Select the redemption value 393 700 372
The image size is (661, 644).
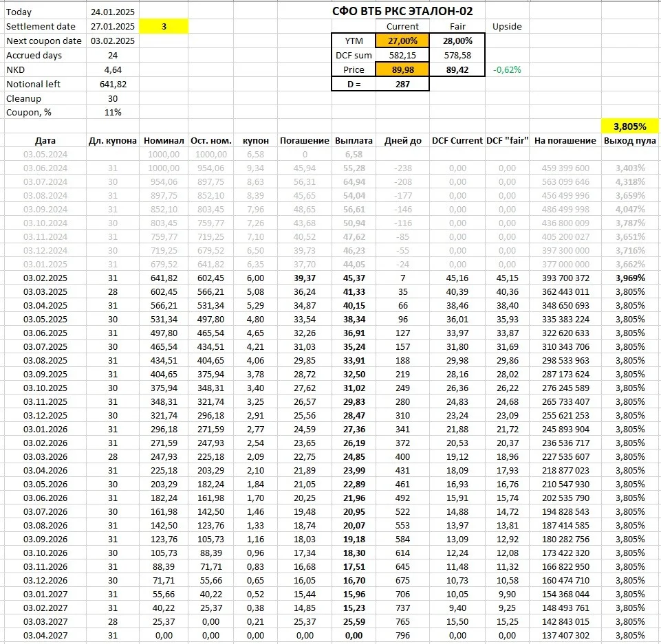(565, 278)
